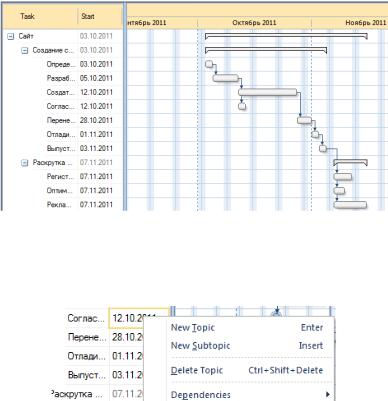Screen dimensions: 388x401
Task: Click the long Gantt bar for Создат... task
Action: pyautogui.click(x=268, y=92)
